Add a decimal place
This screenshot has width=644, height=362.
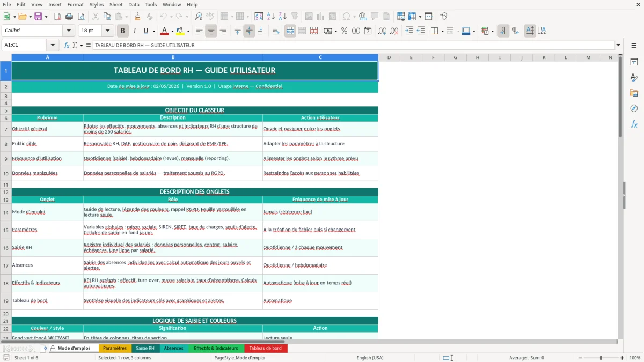[382, 31]
